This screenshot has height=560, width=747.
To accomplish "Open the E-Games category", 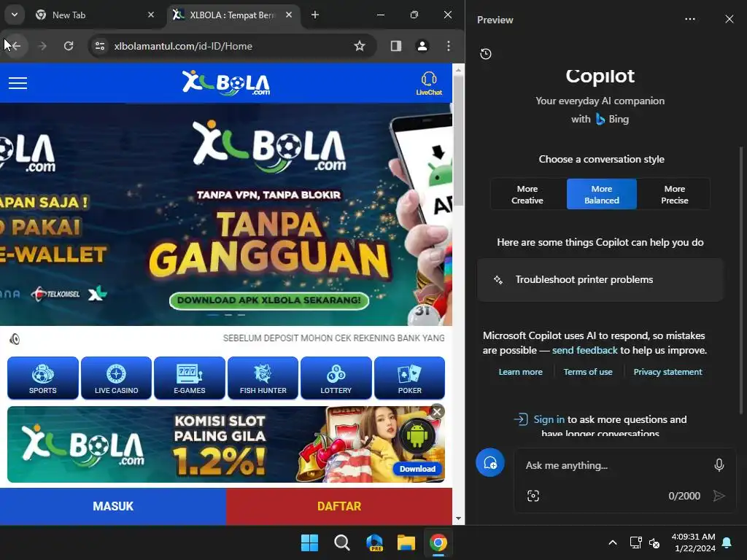I will (190, 378).
